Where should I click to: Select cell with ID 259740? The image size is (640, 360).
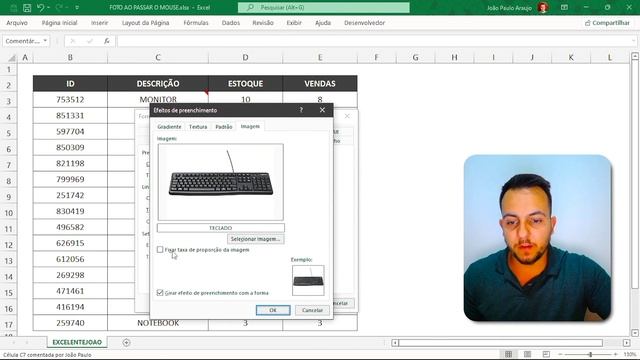70,323
